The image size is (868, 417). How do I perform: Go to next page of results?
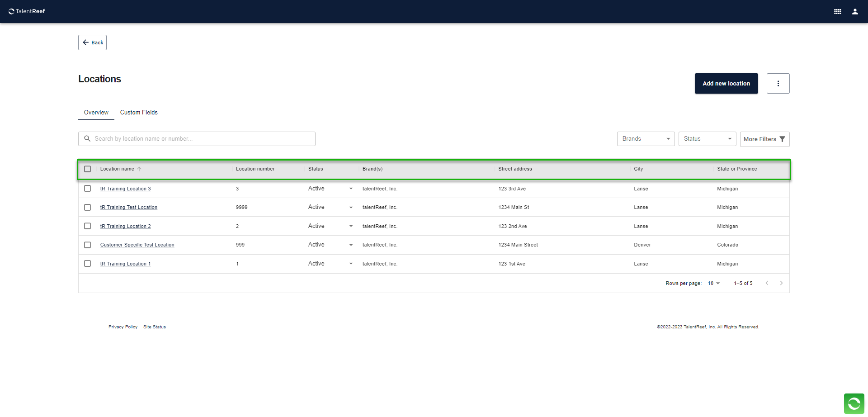[781, 283]
